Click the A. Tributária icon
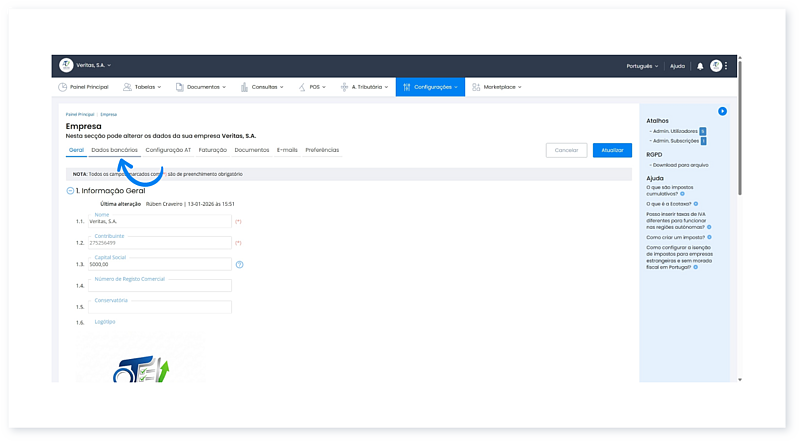The width and height of the screenshot is (800, 442). 344,87
